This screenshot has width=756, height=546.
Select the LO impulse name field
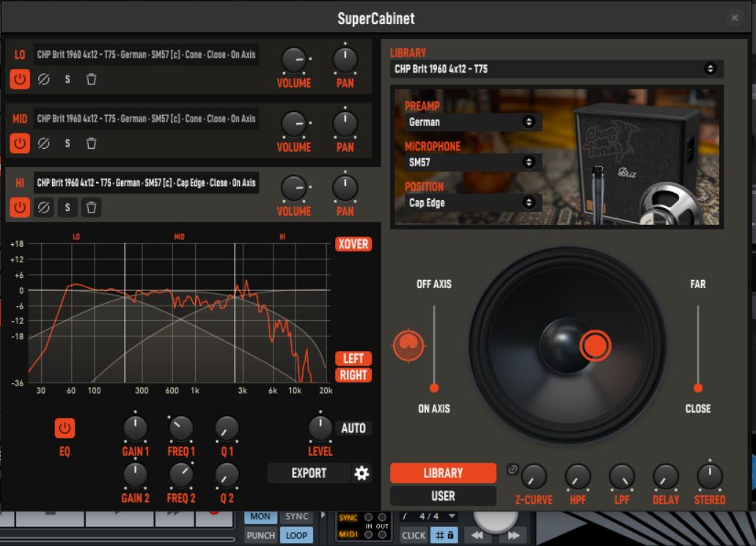146,54
